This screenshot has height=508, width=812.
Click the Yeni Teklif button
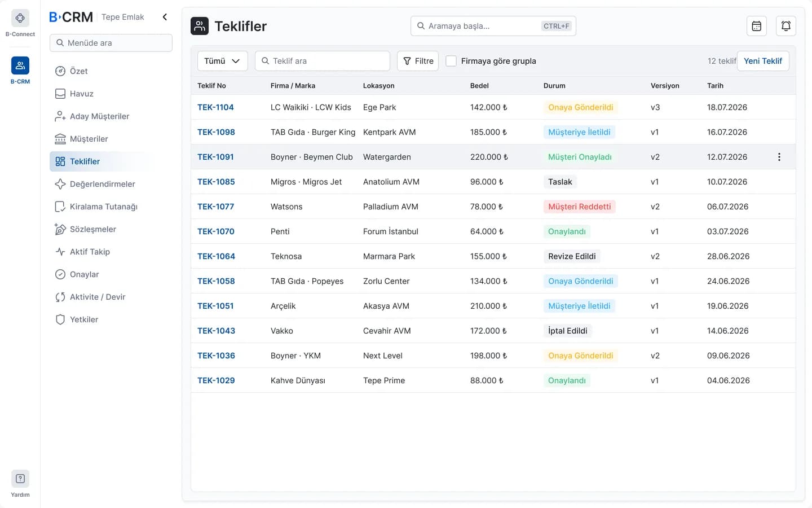pyautogui.click(x=763, y=61)
